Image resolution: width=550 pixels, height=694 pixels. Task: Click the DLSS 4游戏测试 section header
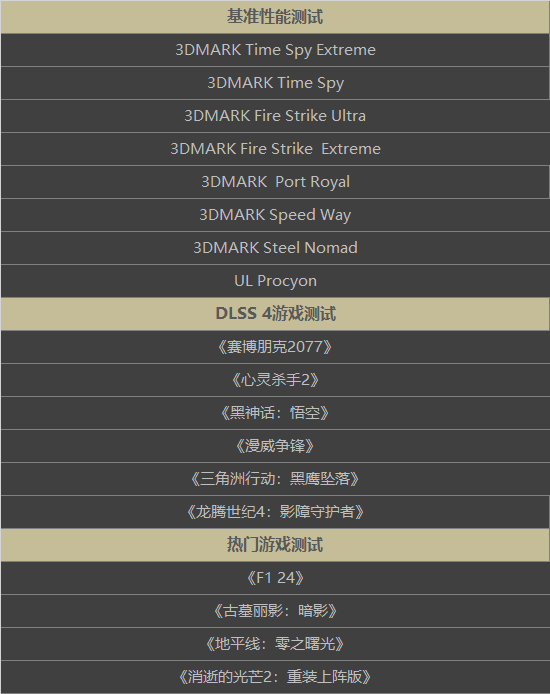coord(275,314)
